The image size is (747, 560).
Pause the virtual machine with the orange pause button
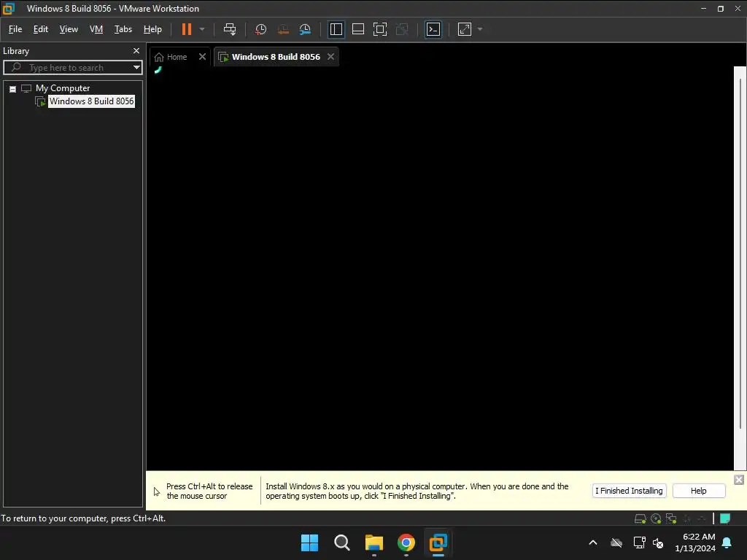coord(186,29)
